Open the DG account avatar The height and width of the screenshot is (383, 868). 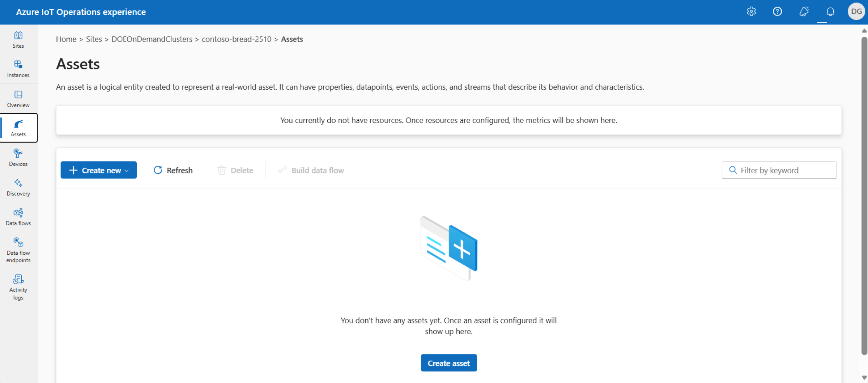coord(856,12)
